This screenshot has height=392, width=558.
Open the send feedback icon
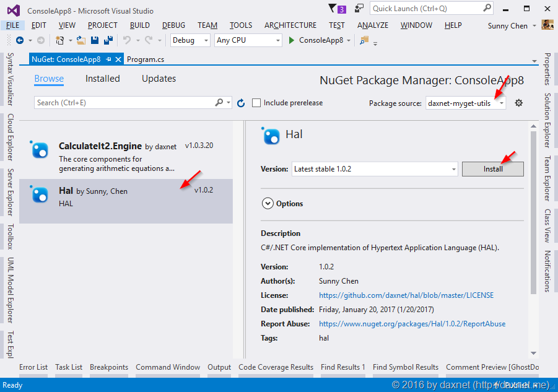359,9
